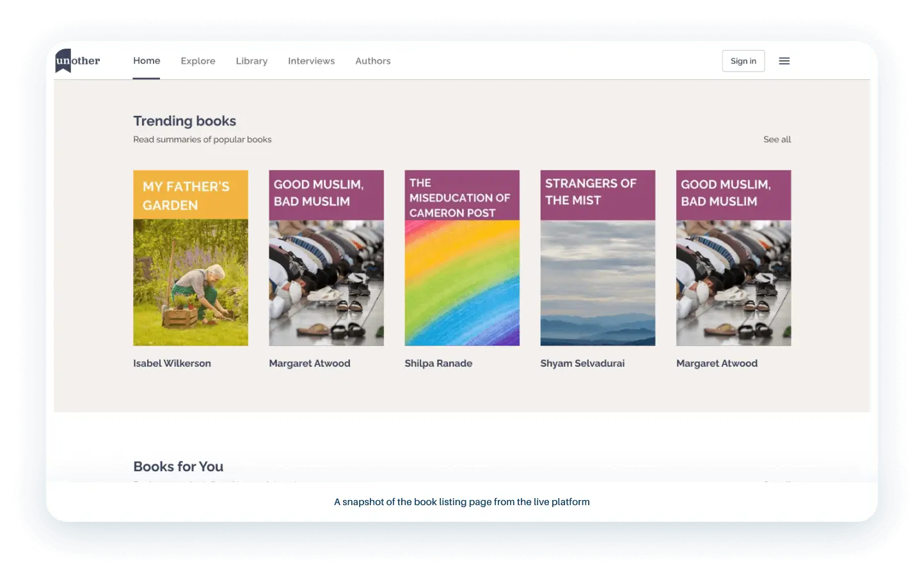The height and width of the screenshot is (573, 924).
Task: Select author name Shilpa Ranade
Action: (438, 363)
